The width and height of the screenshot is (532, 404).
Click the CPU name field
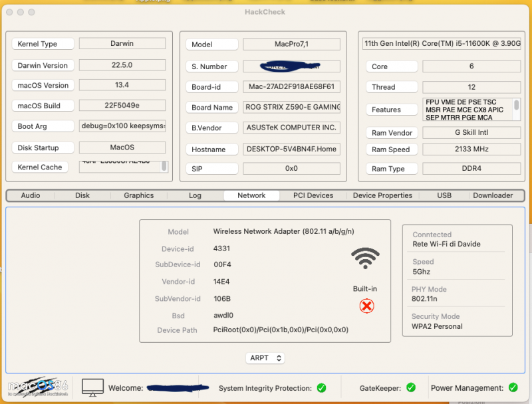[x=442, y=43]
